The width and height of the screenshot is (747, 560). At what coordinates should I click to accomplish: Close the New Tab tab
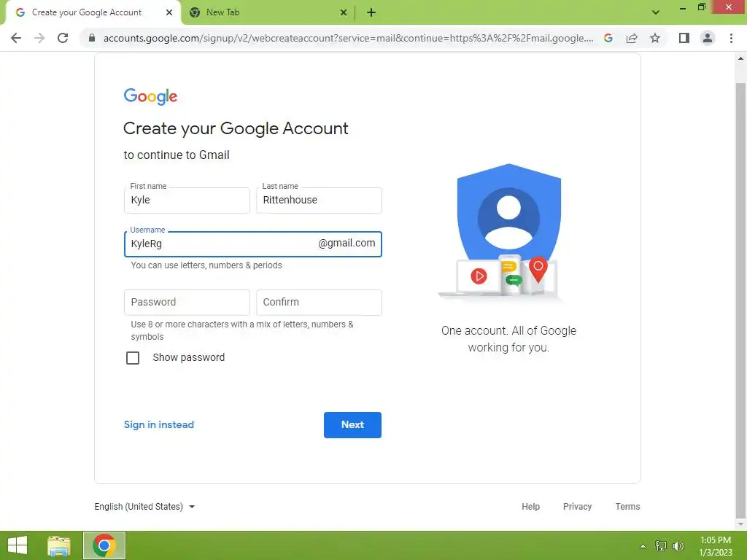tap(344, 13)
